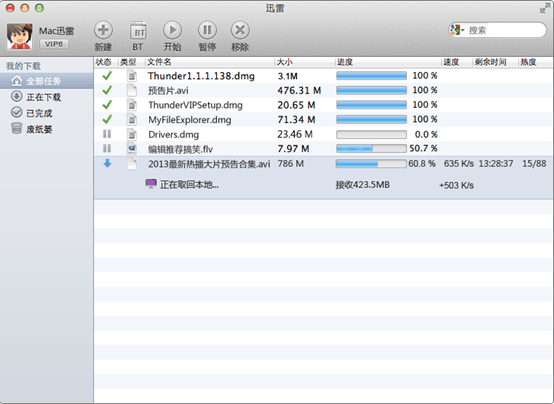Click the green checkmark for 预售片.avi
Viewport: 554px width, 404px height.
tap(107, 90)
